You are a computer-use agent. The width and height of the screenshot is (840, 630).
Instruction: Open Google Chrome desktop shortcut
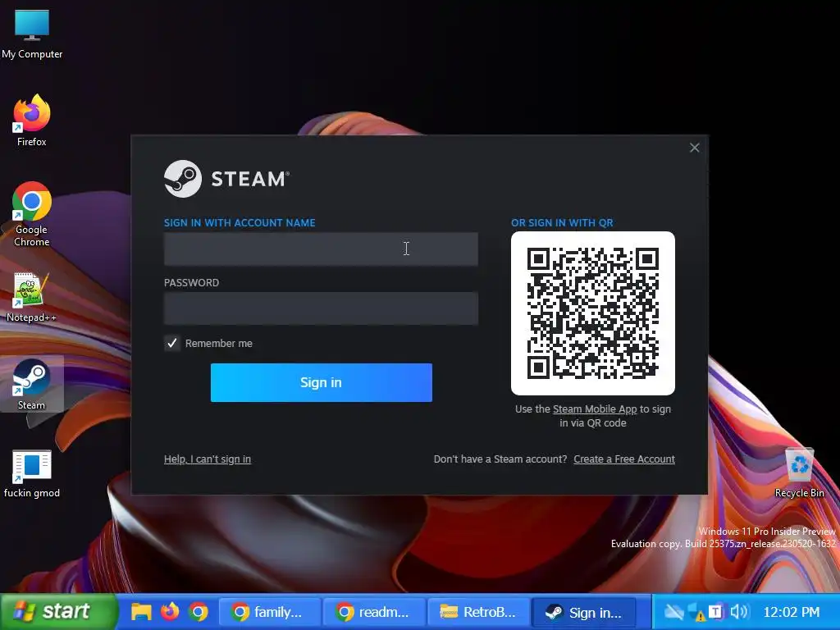click(x=32, y=213)
